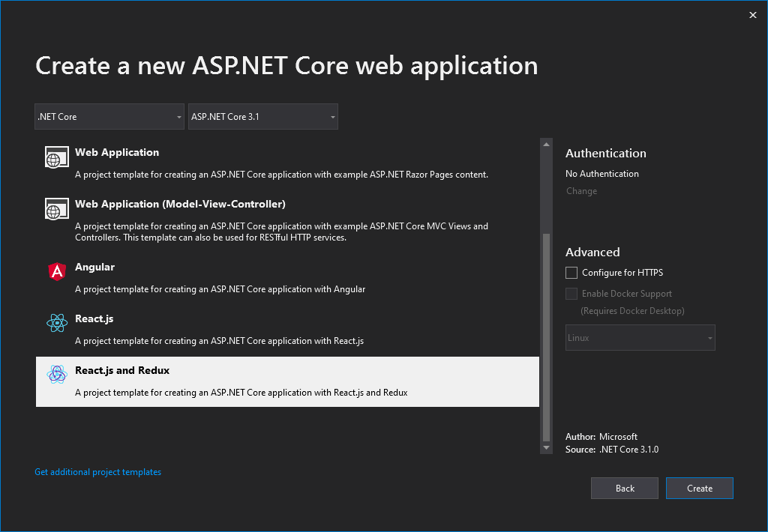Screen dimensions: 768x532
Task: Click the MVC Views and Controllers description
Action: click(x=282, y=232)
